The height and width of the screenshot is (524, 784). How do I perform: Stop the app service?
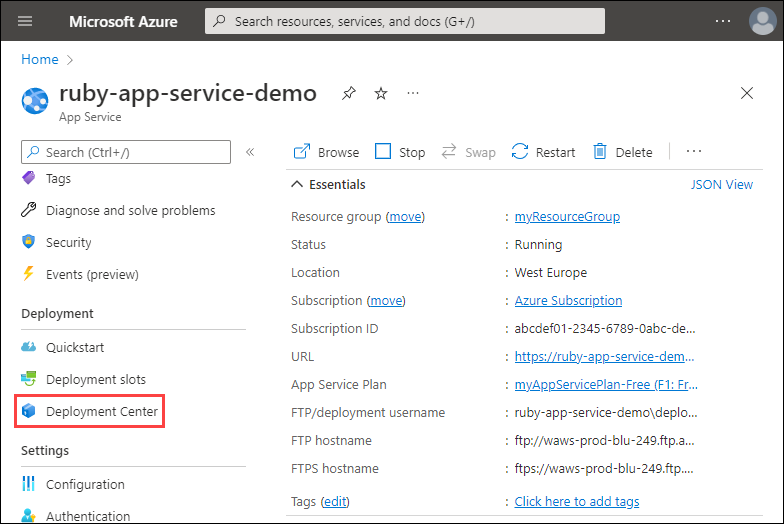(400, 152)
